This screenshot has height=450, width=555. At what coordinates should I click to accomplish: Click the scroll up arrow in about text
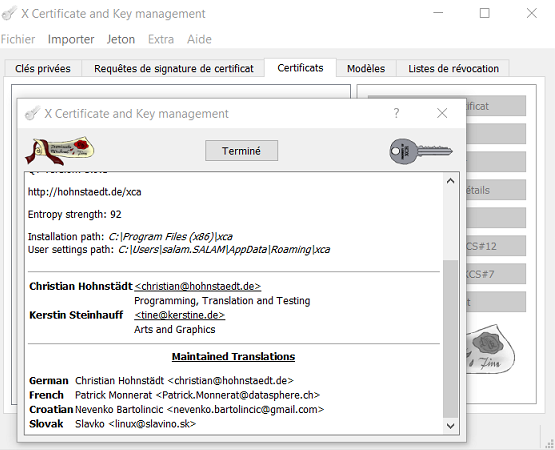click(x=450, y=181)
